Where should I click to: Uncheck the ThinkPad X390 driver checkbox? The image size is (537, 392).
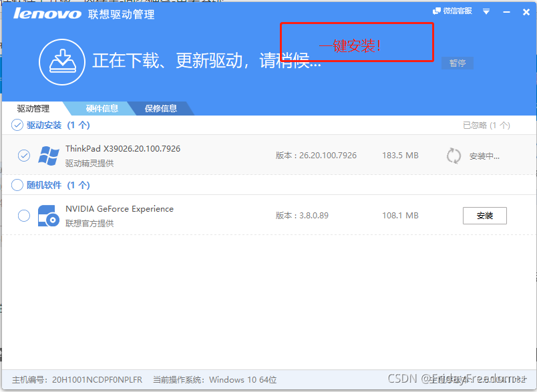click(x=24, y=156)
